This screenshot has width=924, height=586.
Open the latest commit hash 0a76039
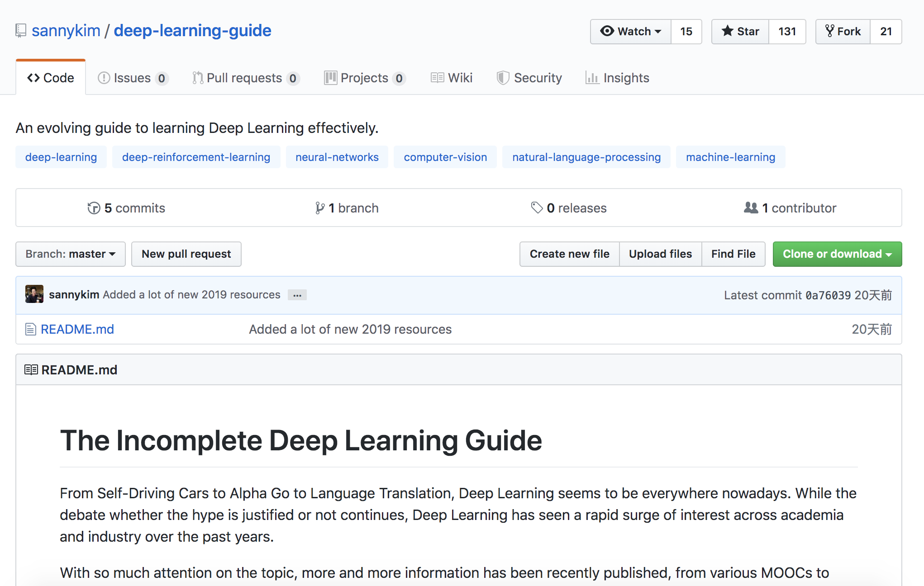point(828,295)
